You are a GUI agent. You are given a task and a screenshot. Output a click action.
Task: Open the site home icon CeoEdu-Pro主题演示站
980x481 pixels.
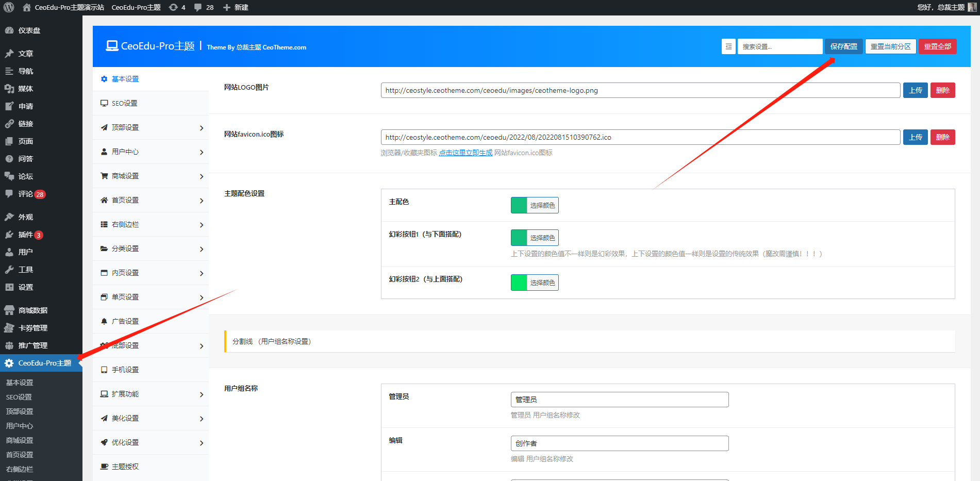(27, 7)
